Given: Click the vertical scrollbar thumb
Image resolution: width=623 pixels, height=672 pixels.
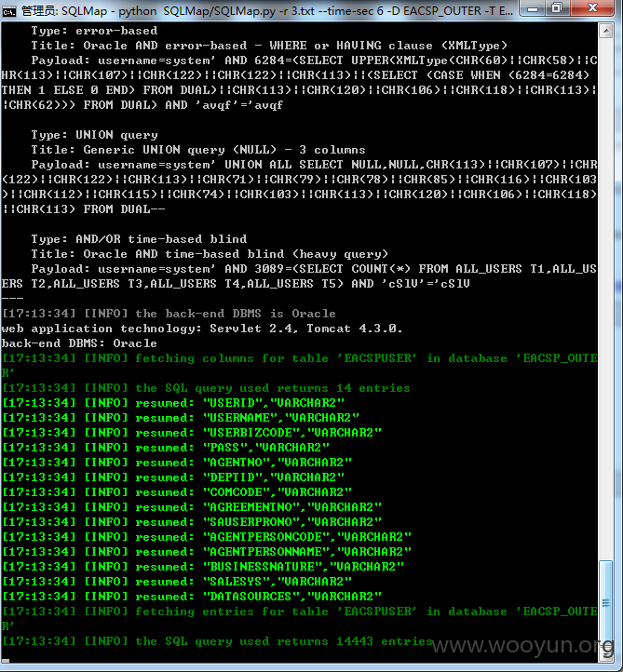Looking at the screenshot, I should pos(606,602).
